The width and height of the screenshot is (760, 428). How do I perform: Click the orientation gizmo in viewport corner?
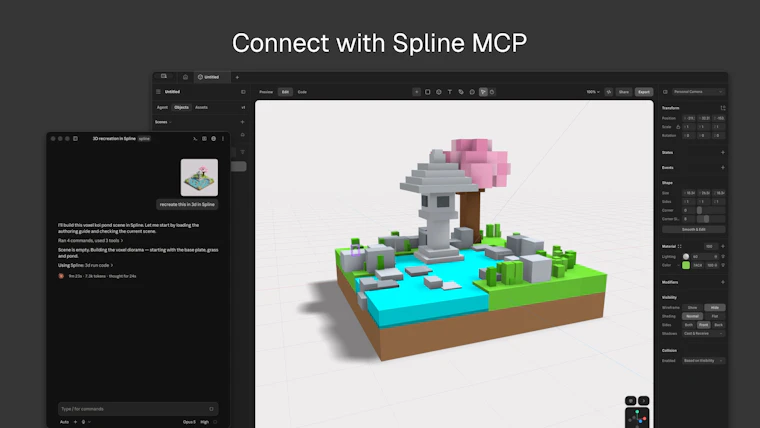pyautogui.click(x=637, y=418)
